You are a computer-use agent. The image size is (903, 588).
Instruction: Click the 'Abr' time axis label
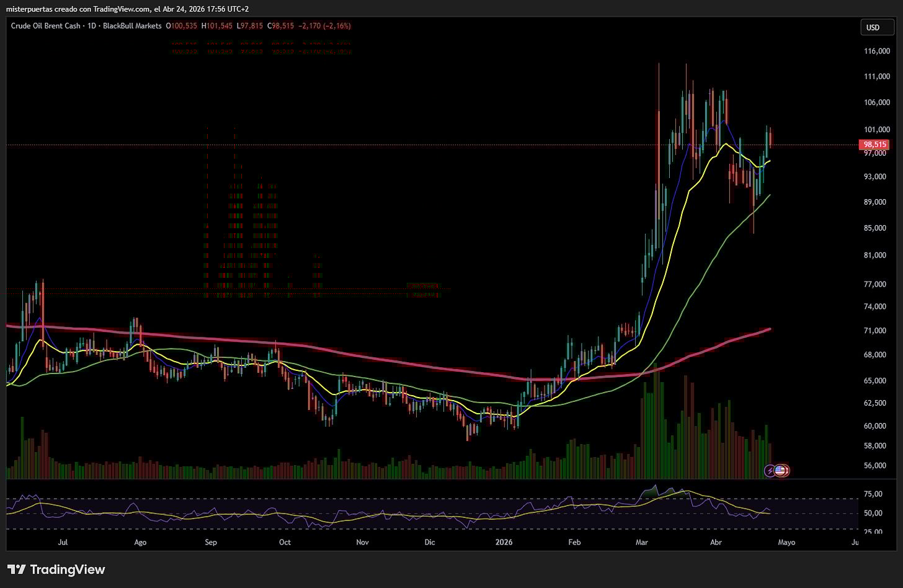(716, 542)
